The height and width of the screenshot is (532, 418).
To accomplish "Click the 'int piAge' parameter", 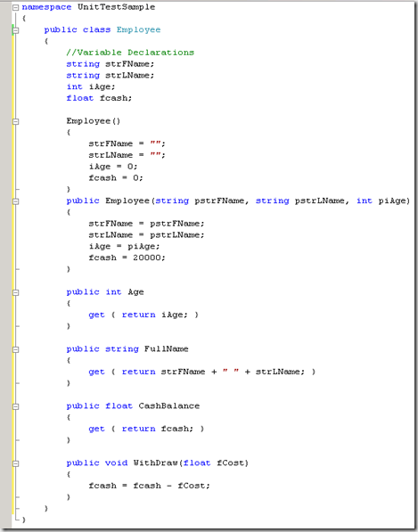I will [x=381, y=201].
